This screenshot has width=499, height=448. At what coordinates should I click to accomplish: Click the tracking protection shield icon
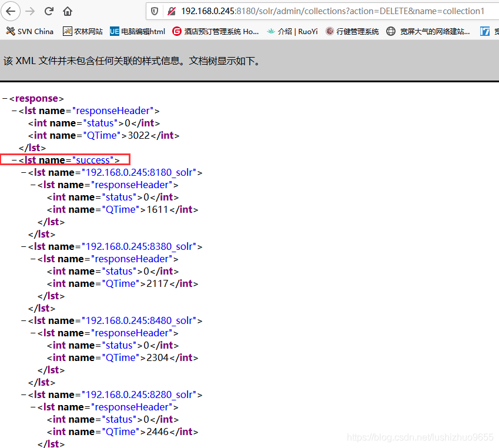155,11
